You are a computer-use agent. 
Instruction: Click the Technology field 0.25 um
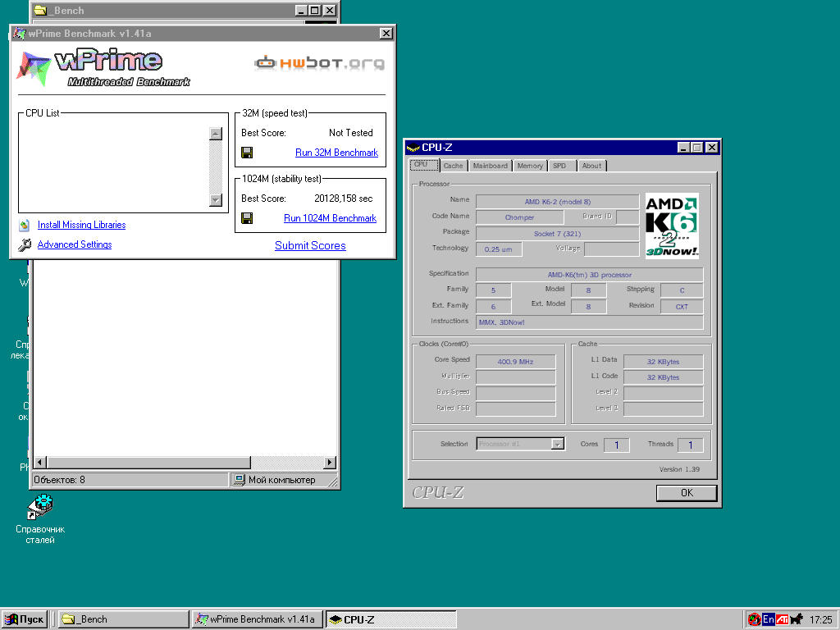point(498,249)
